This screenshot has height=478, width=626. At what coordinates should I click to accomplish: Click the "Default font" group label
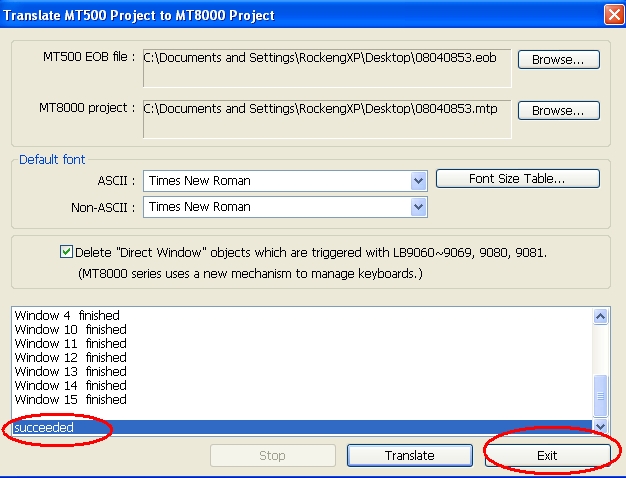click(x=52, y=160)
